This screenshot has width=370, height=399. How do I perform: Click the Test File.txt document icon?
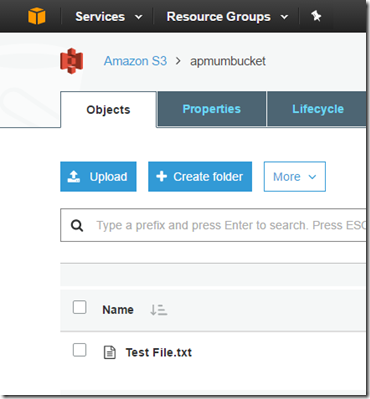(110, 352)
